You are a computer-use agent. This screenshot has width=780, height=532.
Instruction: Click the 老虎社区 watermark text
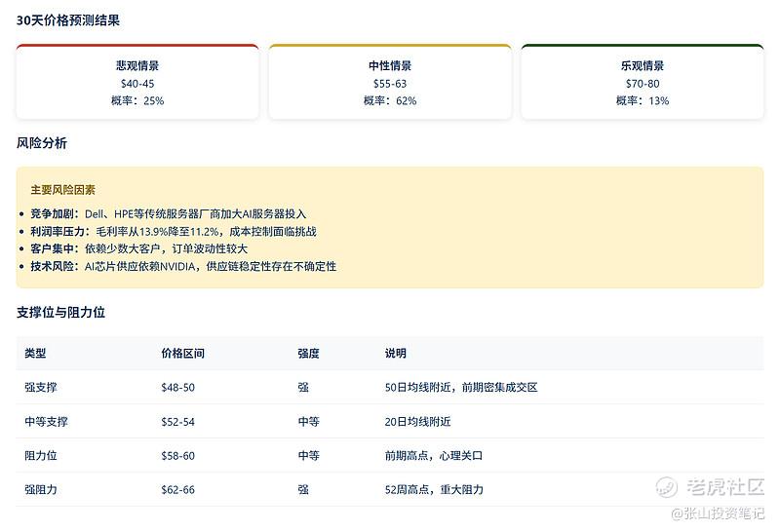tap(724, 486)
